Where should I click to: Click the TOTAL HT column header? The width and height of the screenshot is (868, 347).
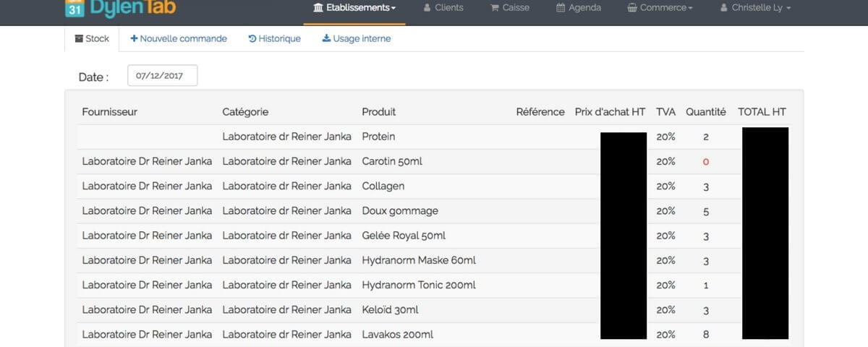pyautogui.click(x=762, y=112)
